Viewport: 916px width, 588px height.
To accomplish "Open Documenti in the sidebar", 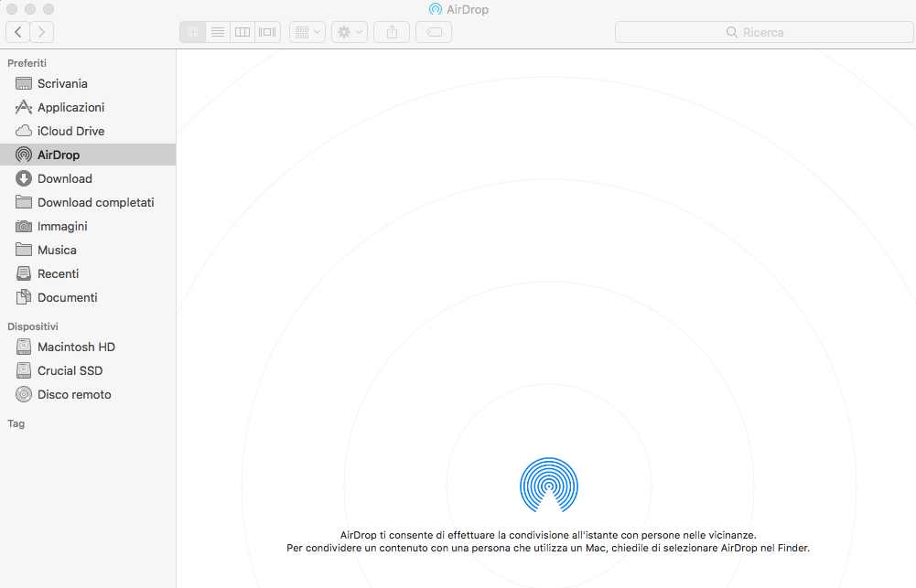I will tap(67, 298).
